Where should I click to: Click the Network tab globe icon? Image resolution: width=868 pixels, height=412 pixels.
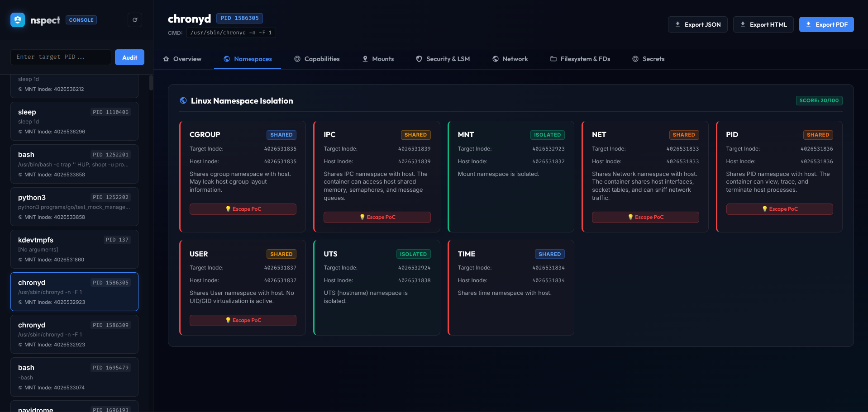(x=496, y=59)
